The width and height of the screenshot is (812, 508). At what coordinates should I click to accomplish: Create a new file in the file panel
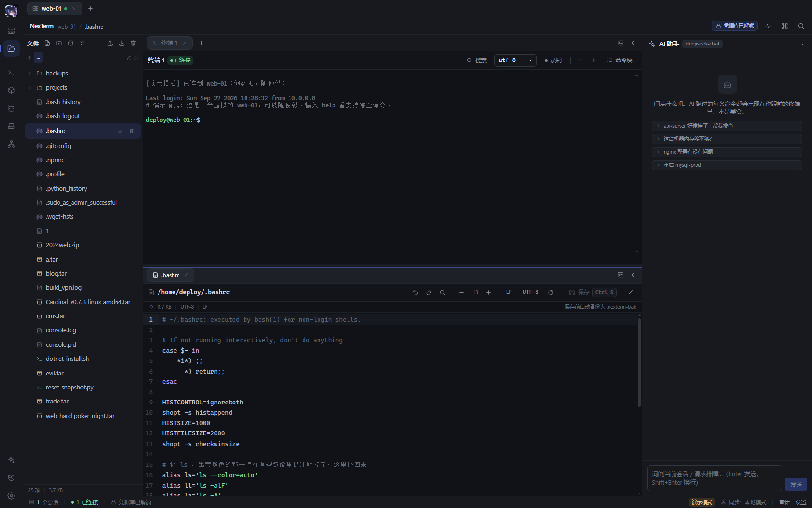(47, 43)
